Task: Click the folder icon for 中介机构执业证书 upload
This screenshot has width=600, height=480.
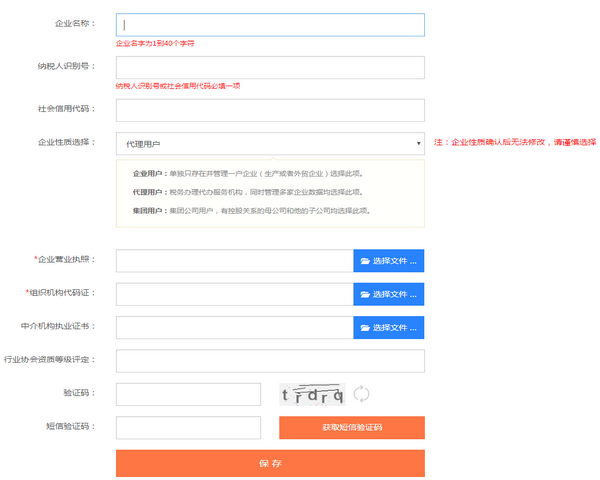Action: tap(364, 328)
